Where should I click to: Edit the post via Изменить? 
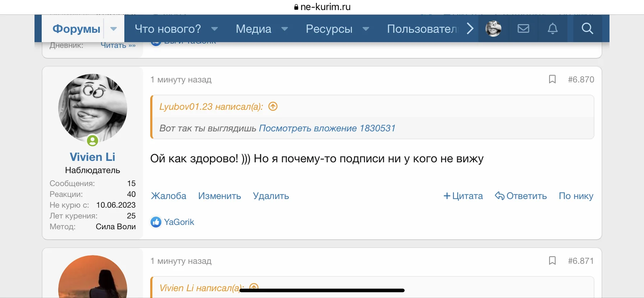pyautogui.click(x=220, y=196)
